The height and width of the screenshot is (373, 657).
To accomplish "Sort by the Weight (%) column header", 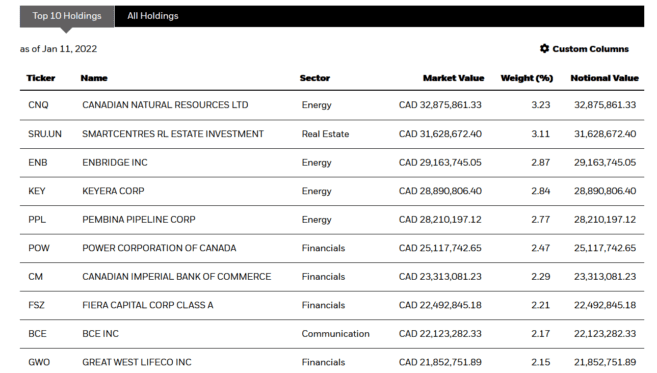I will [527, 78].
